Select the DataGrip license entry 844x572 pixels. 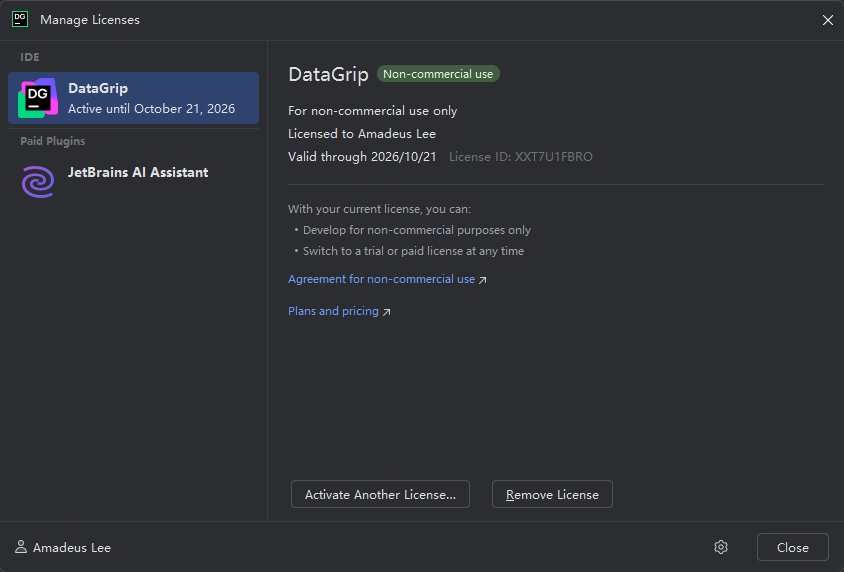tap(133, 98)
